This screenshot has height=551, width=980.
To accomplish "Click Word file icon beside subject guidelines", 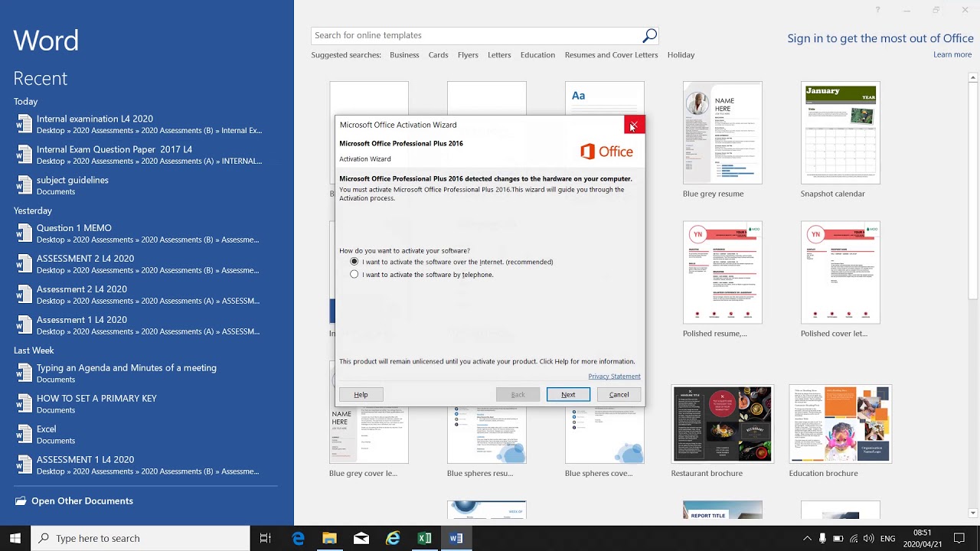I will pos(24,185).
